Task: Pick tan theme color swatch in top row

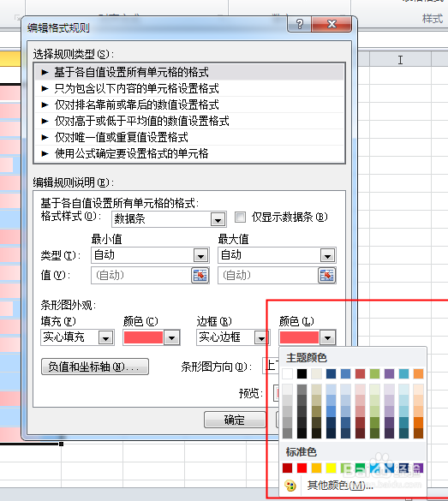Action: [x=316, y=373]
